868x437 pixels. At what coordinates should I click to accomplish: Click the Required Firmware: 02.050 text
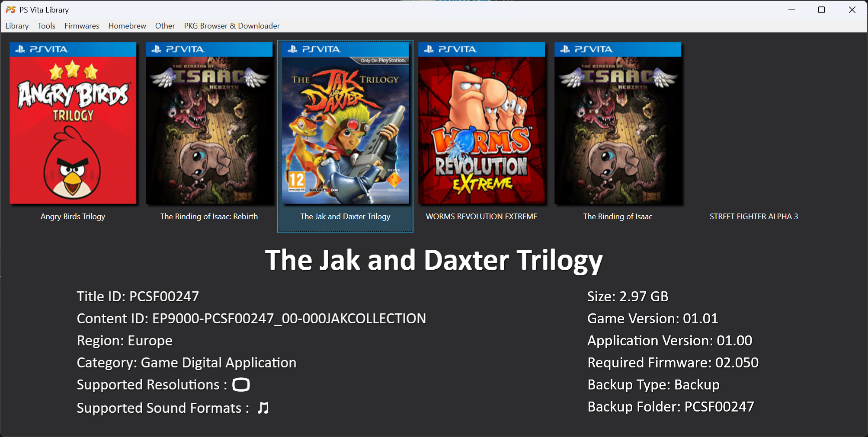673,363
